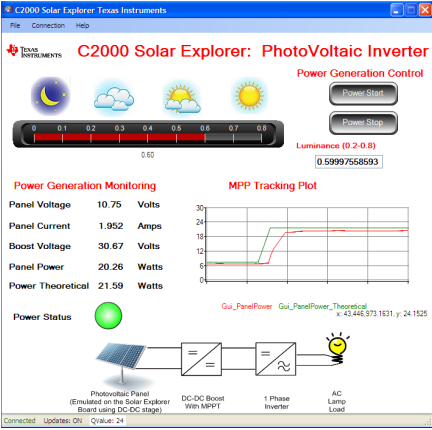
Task: Click the Gui_PanelPower legend label
Action: (x=247, y=306)
